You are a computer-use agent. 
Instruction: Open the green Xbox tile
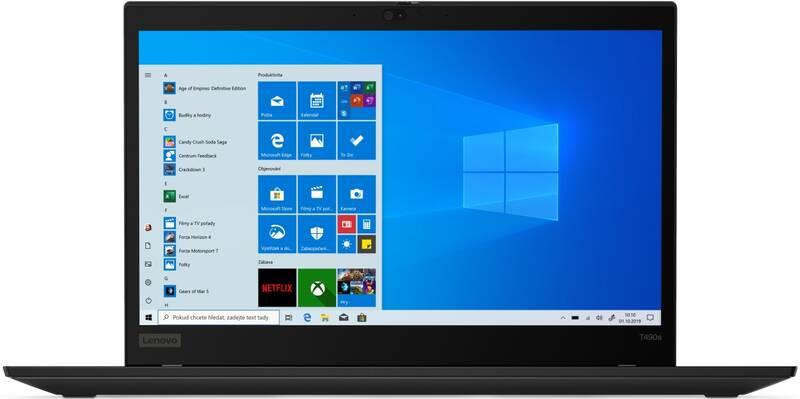(317, 288)
